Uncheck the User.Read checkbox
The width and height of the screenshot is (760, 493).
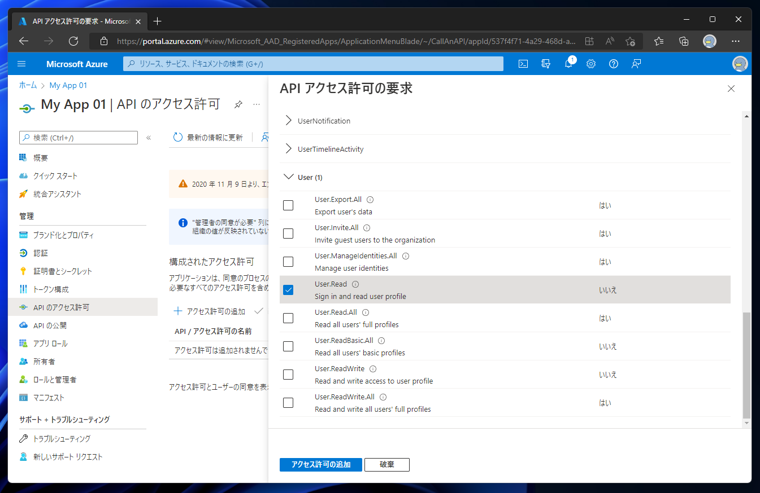pos(288,290)
